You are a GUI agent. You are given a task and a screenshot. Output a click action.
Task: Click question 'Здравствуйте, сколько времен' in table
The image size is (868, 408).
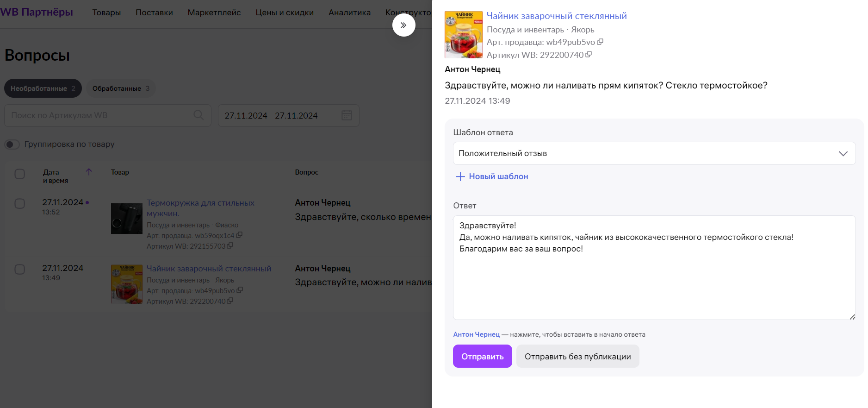point(363,217)
